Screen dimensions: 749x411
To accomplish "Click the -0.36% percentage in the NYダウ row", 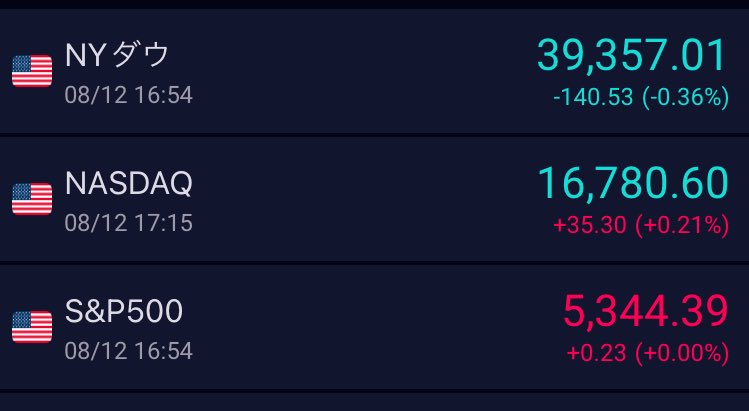I will (x=686, y=97).
